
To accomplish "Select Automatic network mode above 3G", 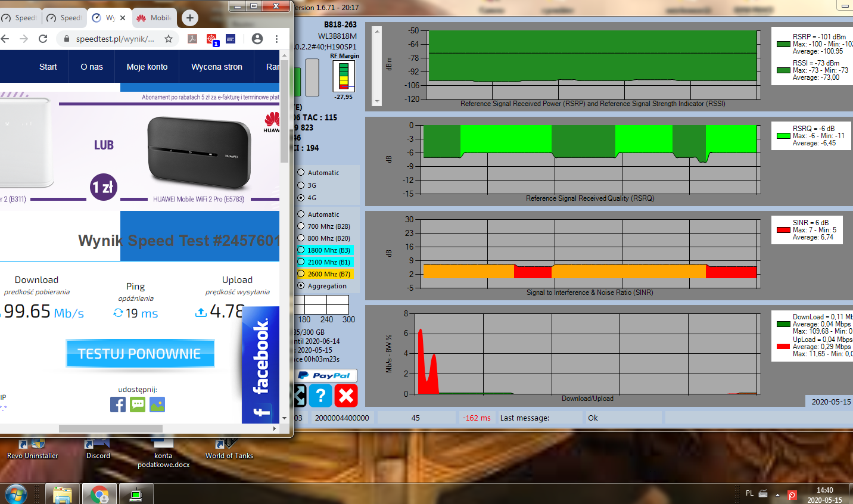I will [x=301, y=173].
